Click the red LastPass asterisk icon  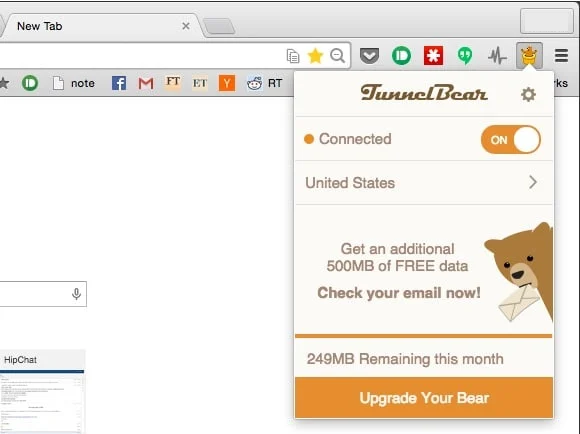pos(433,56)
